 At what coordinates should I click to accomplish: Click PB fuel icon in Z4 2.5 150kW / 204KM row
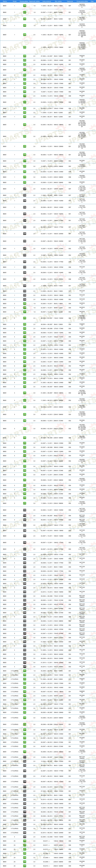click(25, 853)
